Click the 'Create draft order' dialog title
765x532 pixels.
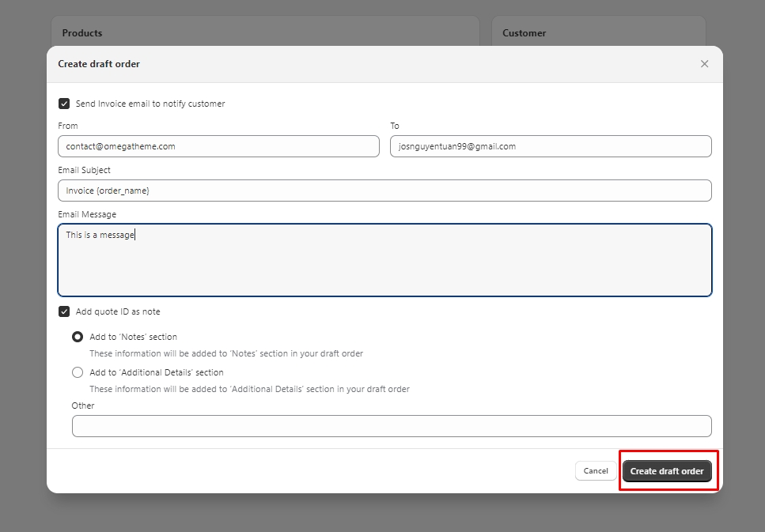[x=99, y=64]
